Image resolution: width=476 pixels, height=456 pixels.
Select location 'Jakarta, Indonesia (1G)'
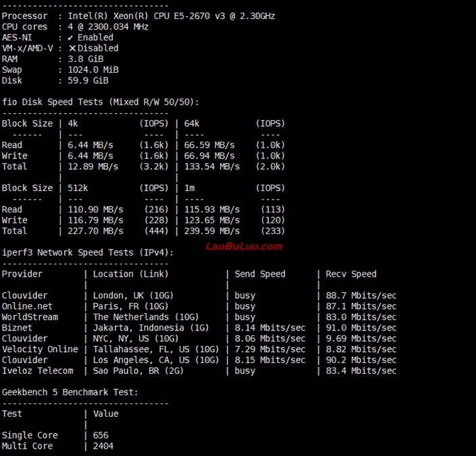coord(151,328)
